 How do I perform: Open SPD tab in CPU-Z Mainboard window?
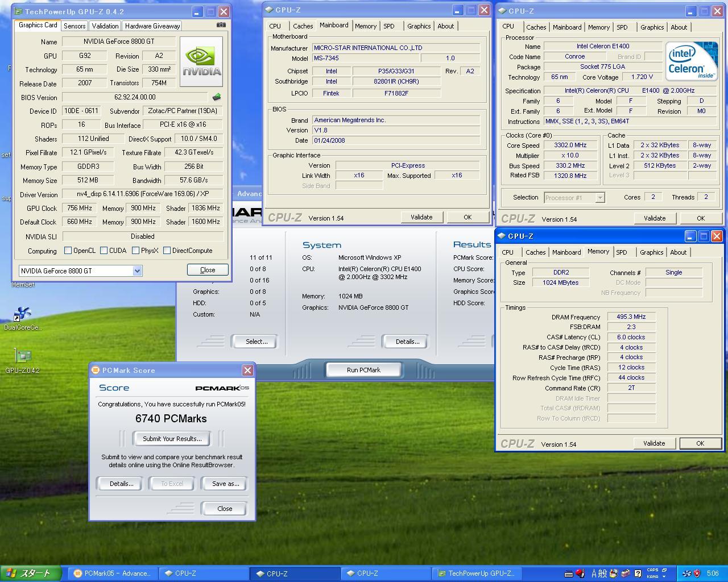point(389,26)
